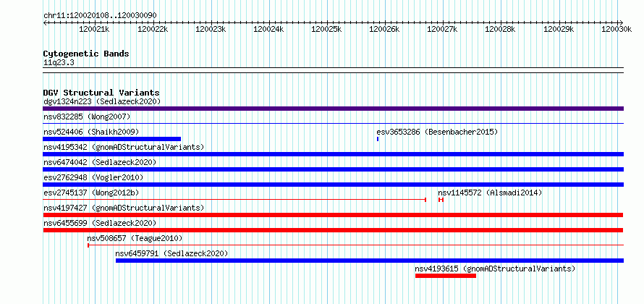Viewport: 644px width, 304px height.
Task: Select the blue esv2762948 variant bar
Action: (x=333, y=185)
